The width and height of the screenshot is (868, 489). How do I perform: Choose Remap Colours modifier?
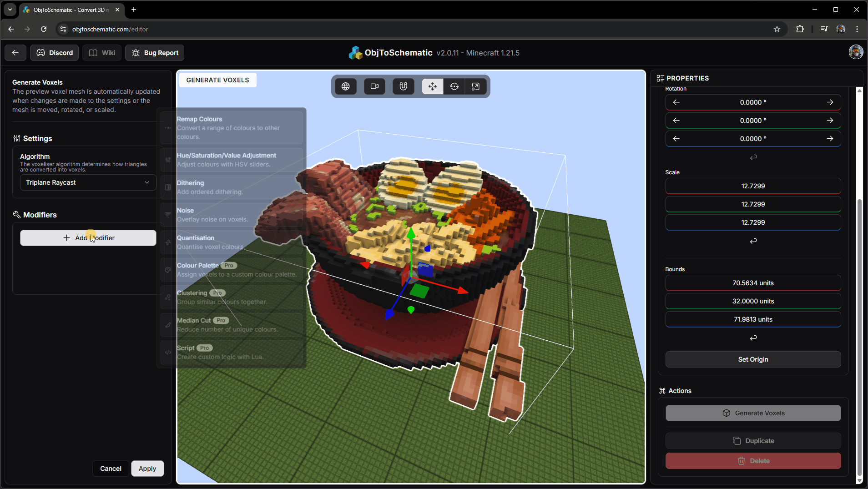click(x=232, y=128)
